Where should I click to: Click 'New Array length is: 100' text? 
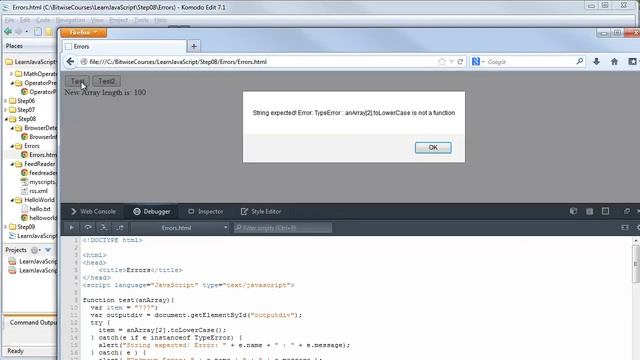105,92
